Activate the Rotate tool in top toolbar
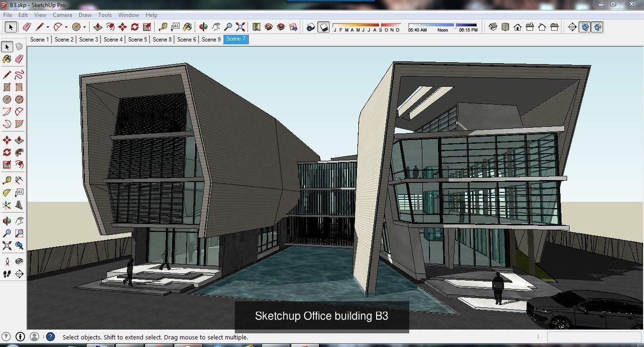Image resolution: width=644 pixels, height=347 pixels. pos(135,27)
